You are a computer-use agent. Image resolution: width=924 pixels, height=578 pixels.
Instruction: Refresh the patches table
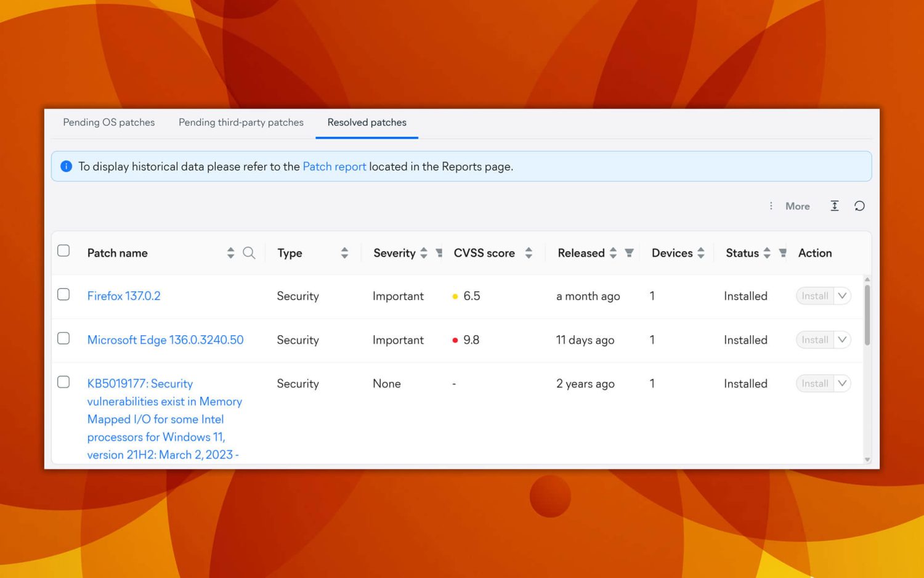[x=860, y=206]
